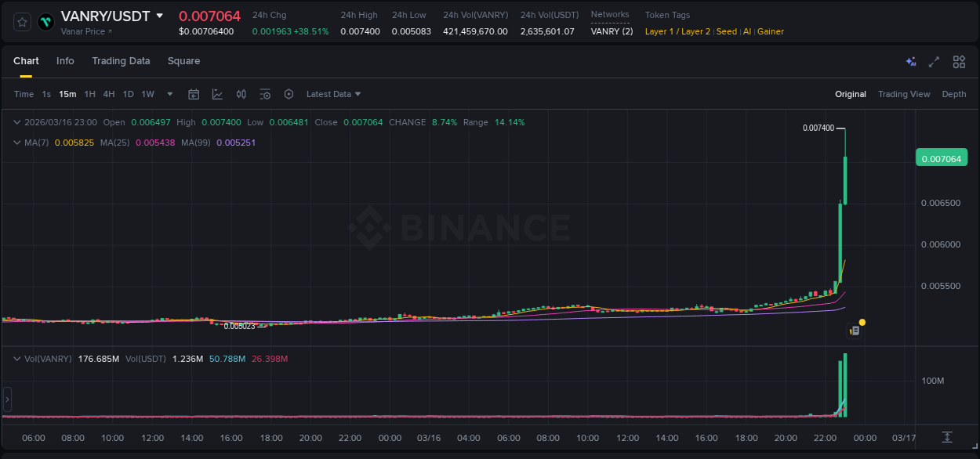Expand the time interval dropdown beside 1W
This screenshot has height=459, width=980.
coord(168,94)
